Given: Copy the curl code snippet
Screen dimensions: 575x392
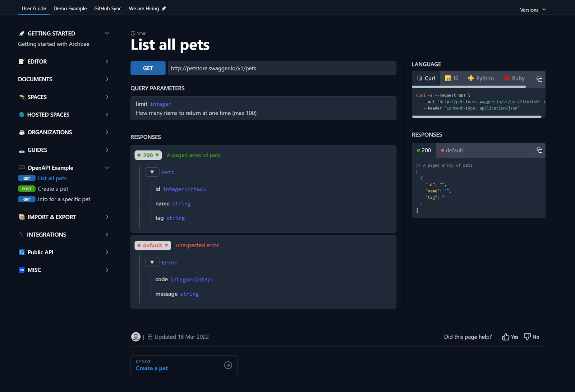Looking at the screenshot, I should point(539,79).
